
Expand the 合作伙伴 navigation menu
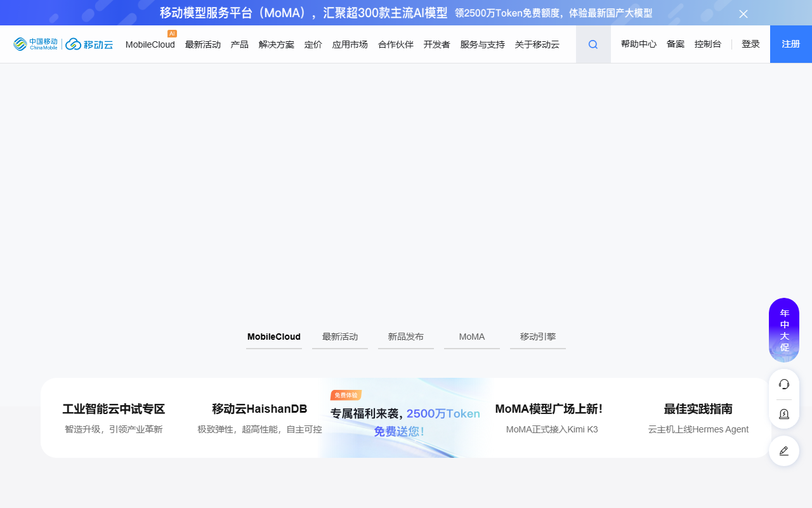point(396,44)
